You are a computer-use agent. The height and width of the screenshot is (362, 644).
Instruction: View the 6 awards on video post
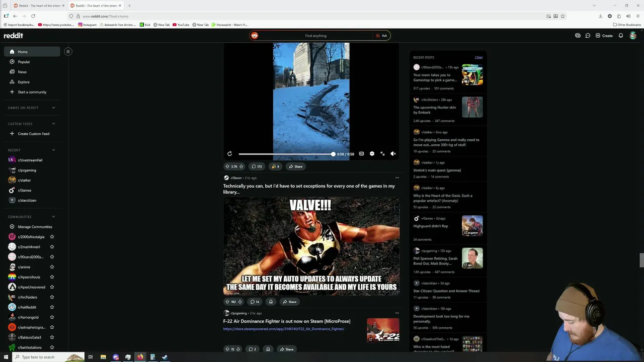coord(275,166)
